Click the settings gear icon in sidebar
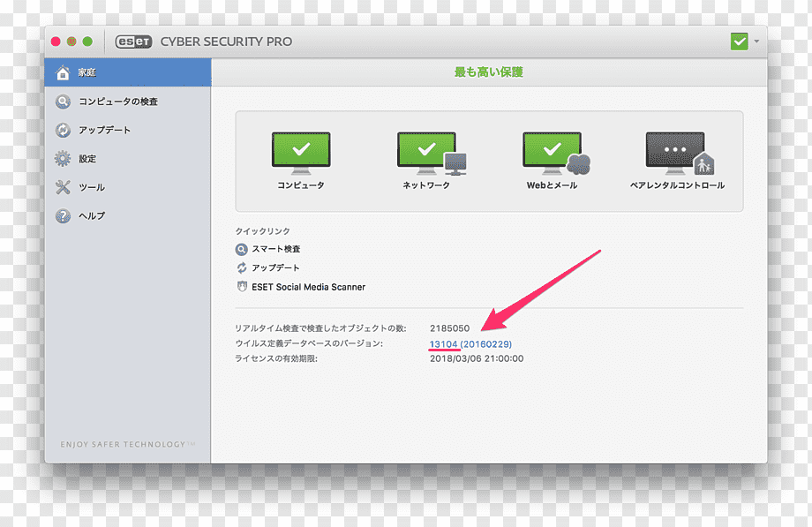 point(63,159)
